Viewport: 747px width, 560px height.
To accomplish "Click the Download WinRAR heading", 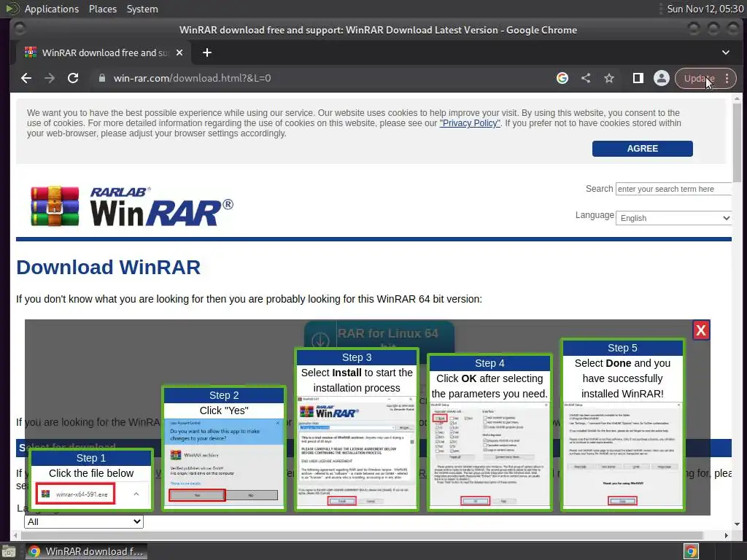I will click(109, 267).
